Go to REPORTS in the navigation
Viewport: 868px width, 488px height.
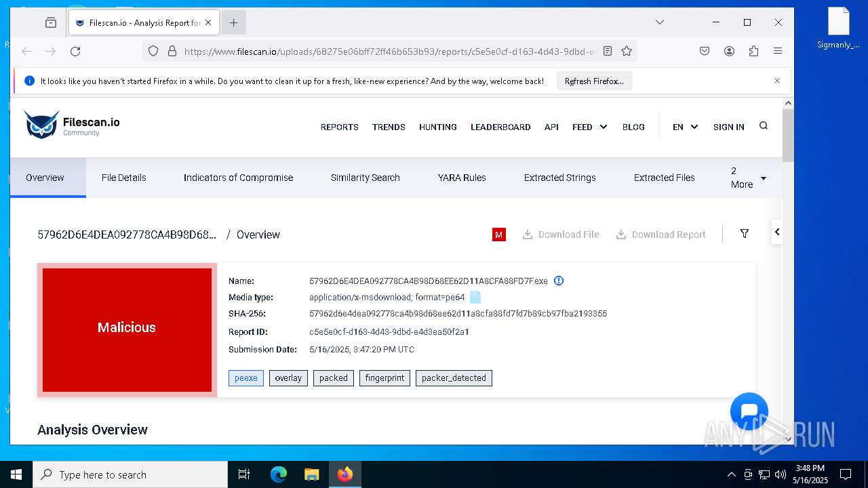(x=340, y=127)
